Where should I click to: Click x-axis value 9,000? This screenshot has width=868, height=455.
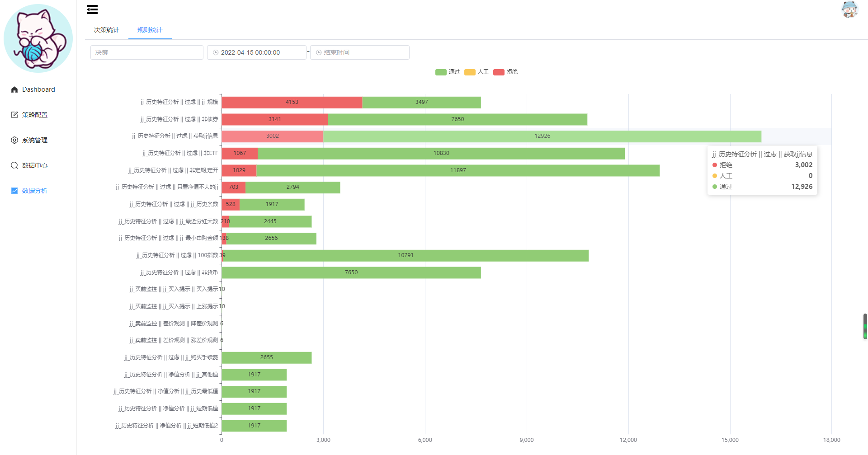click(527, 440)
